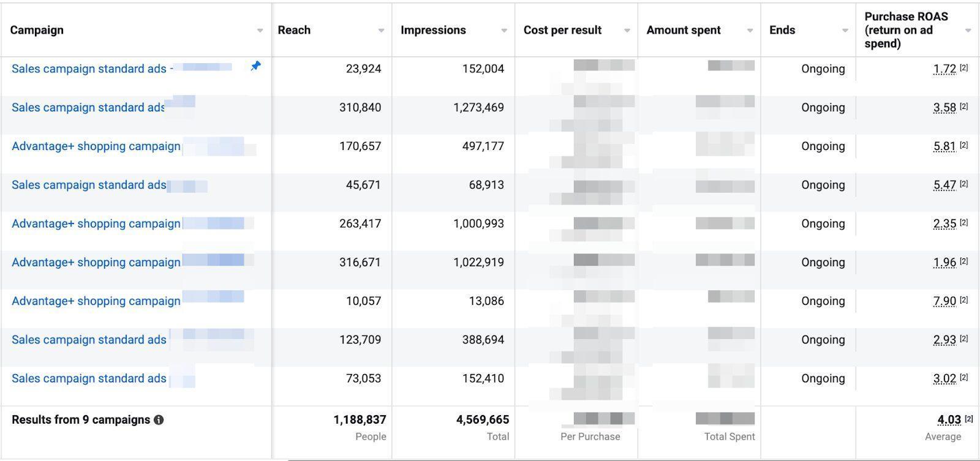This screenshot has width=980, height=461.
Task: Expand the Reach column dropdown arrow
Action: tap(381, 31)
